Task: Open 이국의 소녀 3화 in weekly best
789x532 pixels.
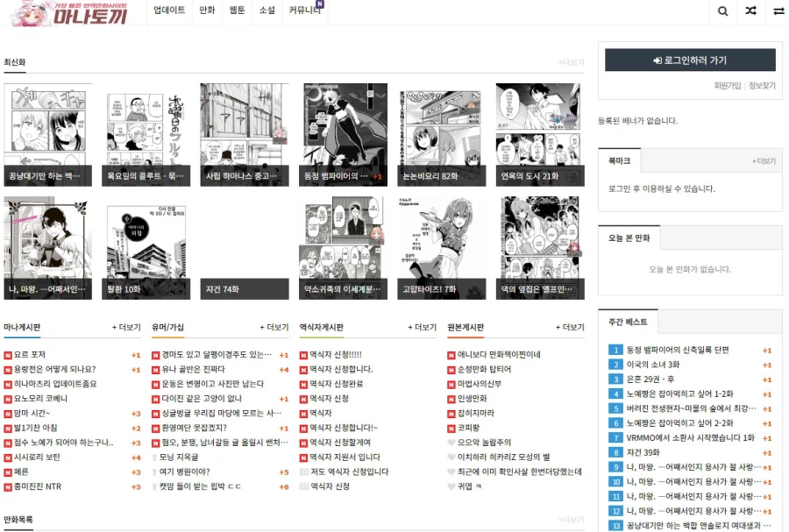Action: click(x=652, y=365)
